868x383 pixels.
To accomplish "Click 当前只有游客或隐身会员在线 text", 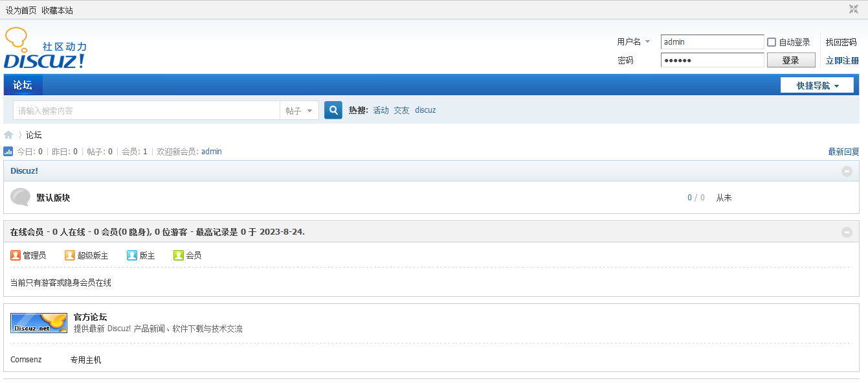I will click(61, 283).
